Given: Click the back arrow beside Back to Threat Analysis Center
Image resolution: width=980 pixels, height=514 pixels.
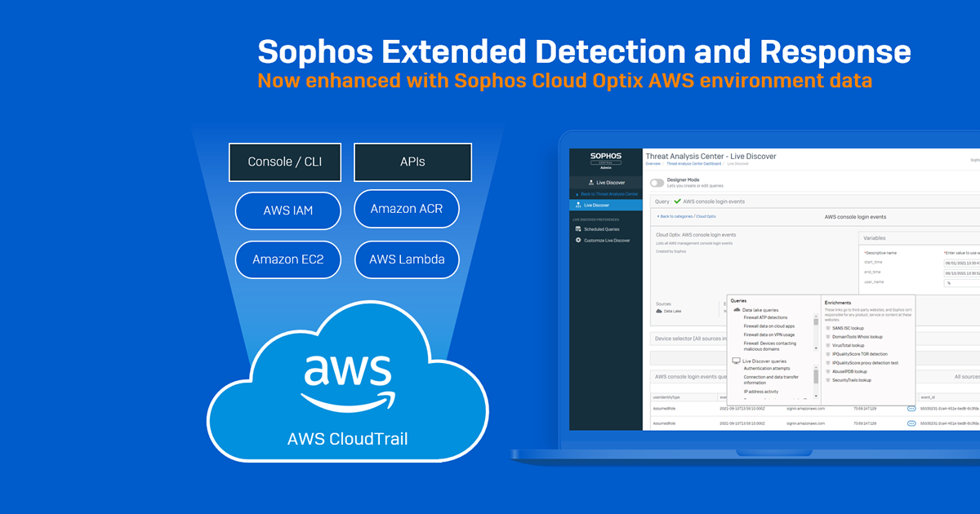Looking at the screenshot, I should point(577,193).
